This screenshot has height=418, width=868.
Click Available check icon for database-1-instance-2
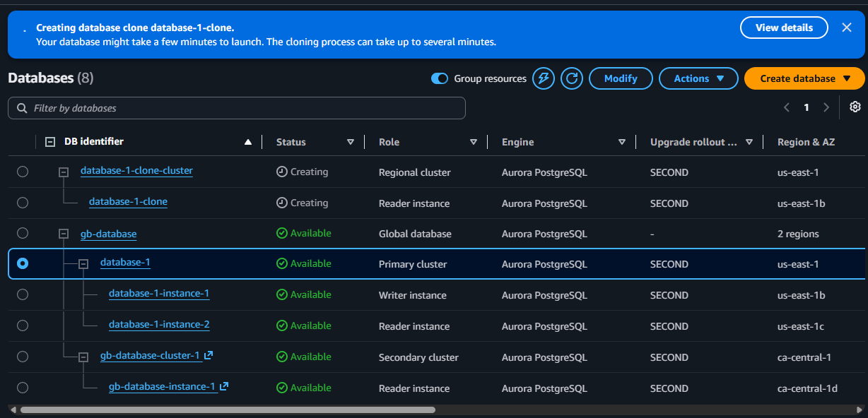(x=281, y=326)
